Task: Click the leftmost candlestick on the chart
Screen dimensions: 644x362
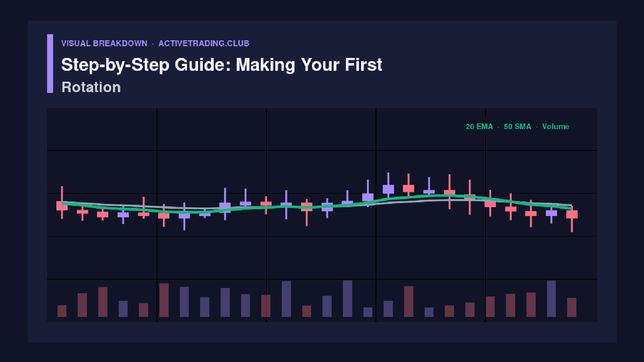Action: [x=62, y=203]
